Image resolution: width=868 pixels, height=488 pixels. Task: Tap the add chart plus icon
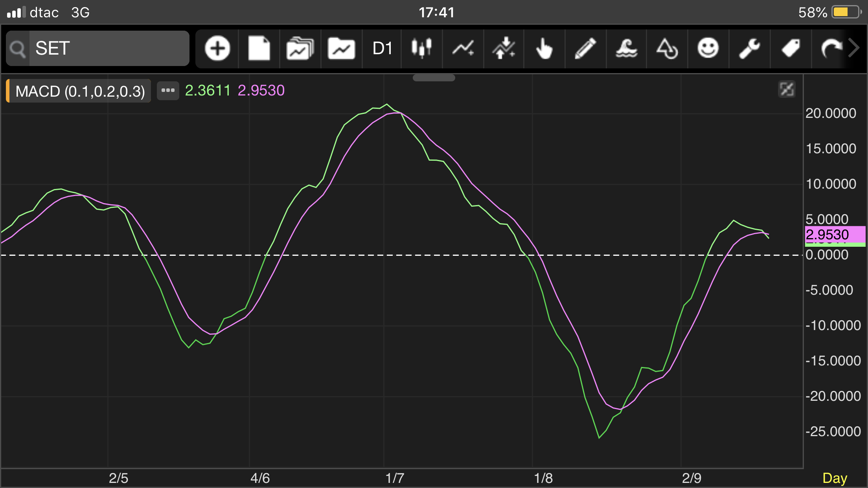(217, 49)
